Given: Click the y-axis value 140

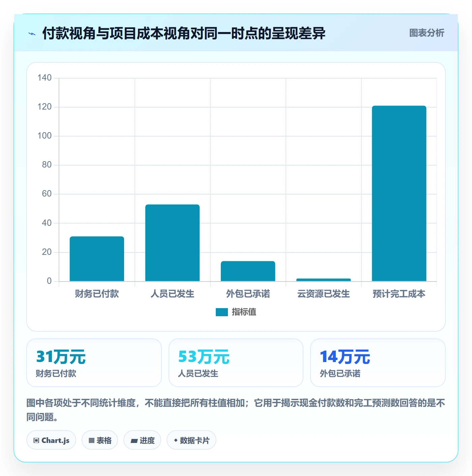Looking at the screenshot, I should click(45, 78).
